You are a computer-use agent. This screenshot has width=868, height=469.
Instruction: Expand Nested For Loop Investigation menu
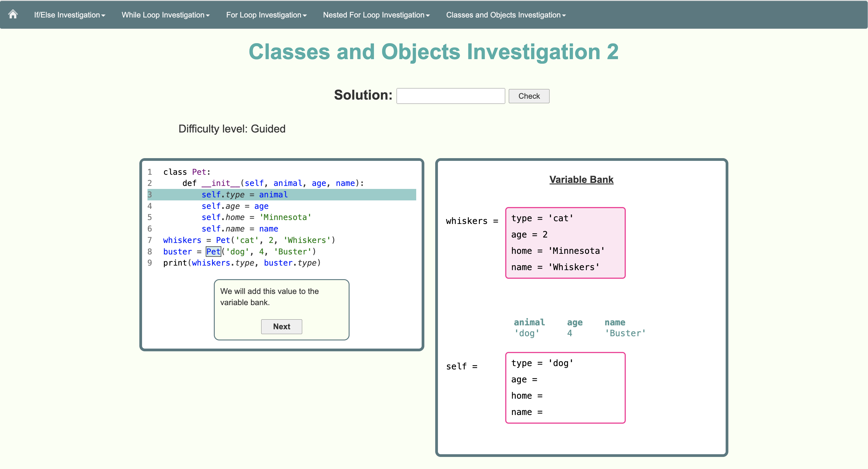pos(376,15)
